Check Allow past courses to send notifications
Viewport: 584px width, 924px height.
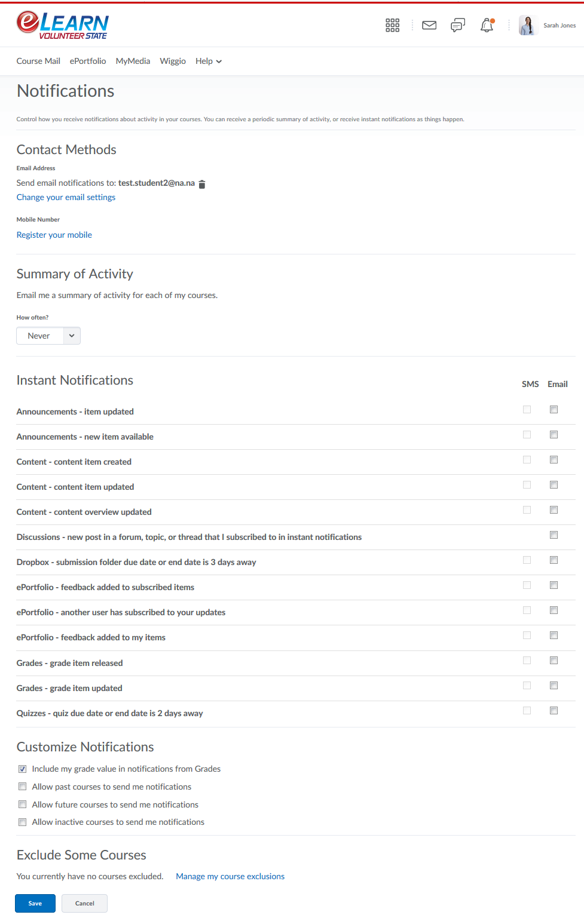click(x=23, y=787)
